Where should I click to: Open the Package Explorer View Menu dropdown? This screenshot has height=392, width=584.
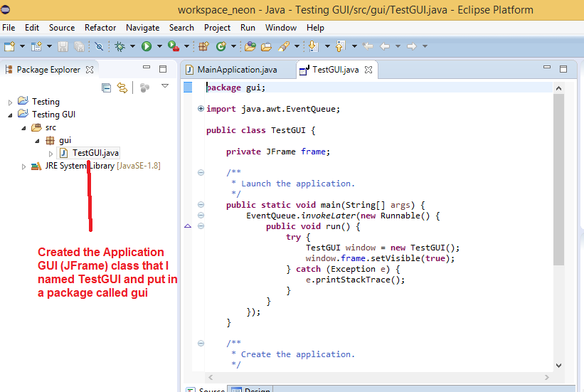[165, 87]
